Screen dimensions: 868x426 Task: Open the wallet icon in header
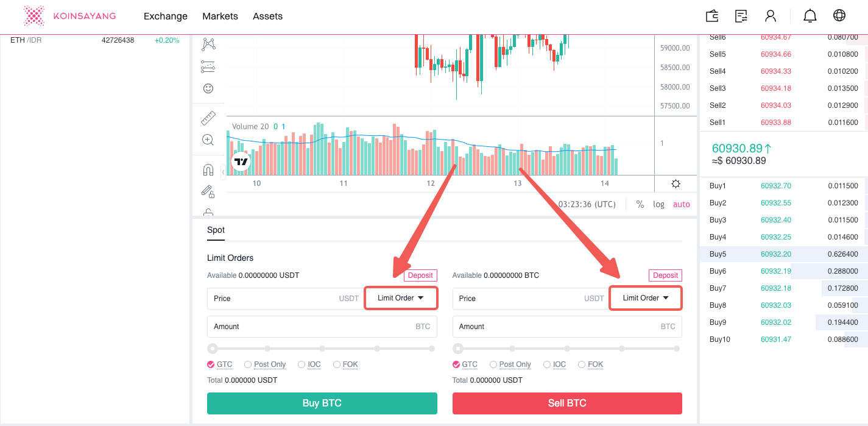tap(711, 16)
